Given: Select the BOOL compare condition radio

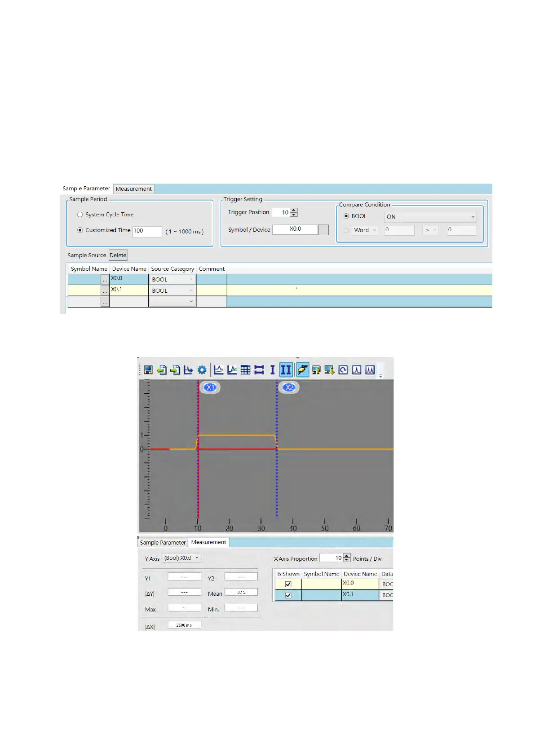Looking at the screenshot, I should click(346, 216).
